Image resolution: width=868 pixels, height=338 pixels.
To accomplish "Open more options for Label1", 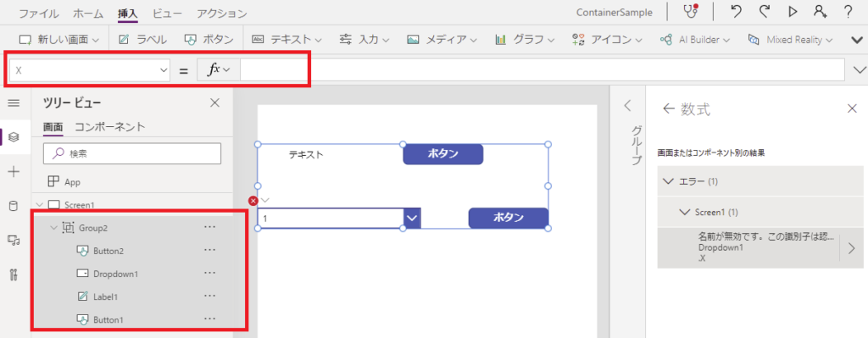I will [x=210, y=296].
